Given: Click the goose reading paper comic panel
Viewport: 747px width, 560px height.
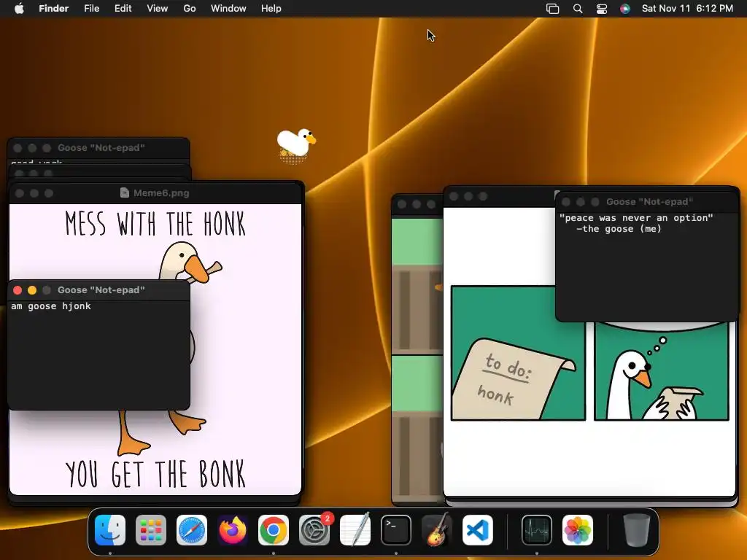Looking at the screenshot, I should pos(662,371).
